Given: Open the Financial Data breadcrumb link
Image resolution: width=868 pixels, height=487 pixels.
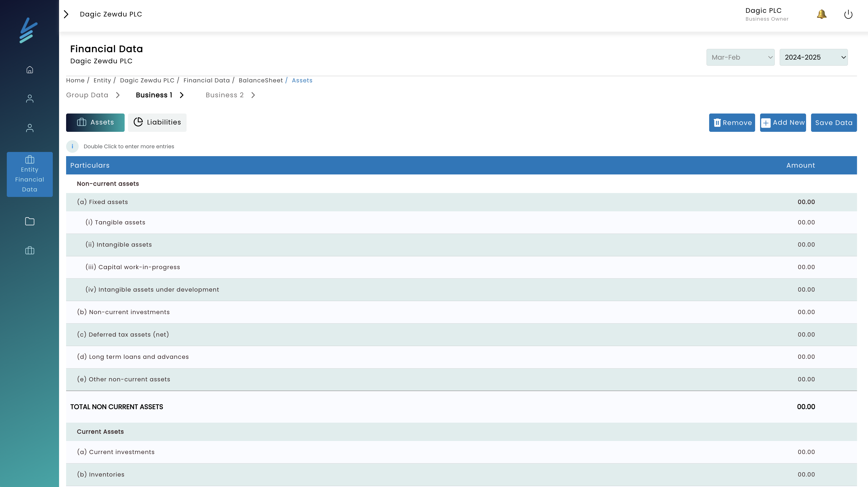Looking at the screenshot, I should pyautogui.click(x=207, y=80).
